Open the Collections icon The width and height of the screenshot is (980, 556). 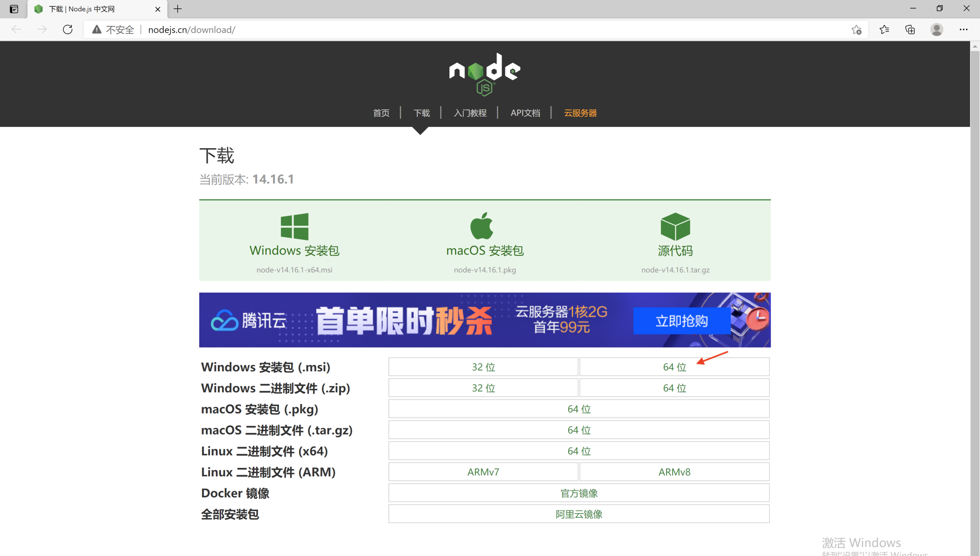click(x=910, y=29)
